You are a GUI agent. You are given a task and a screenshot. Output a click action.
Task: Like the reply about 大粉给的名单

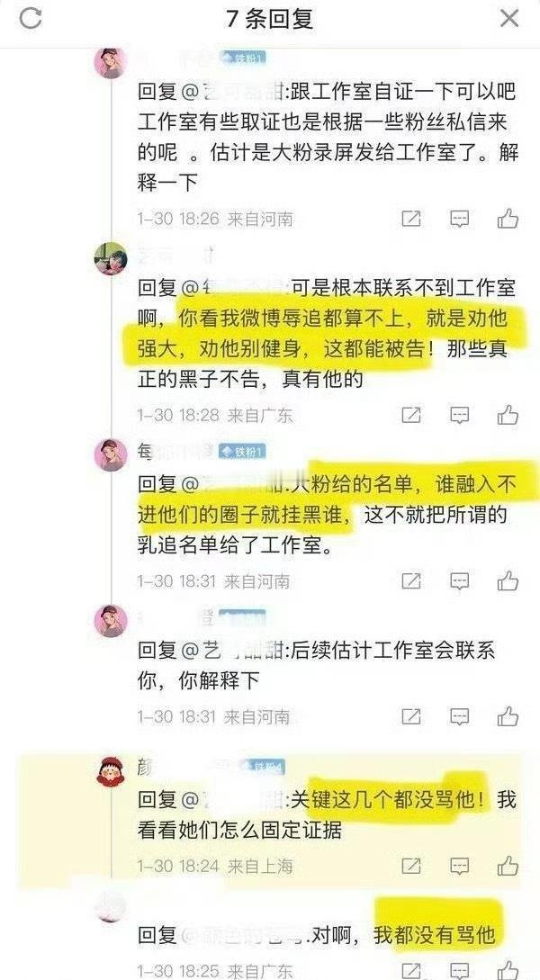(x=508, y=580)
